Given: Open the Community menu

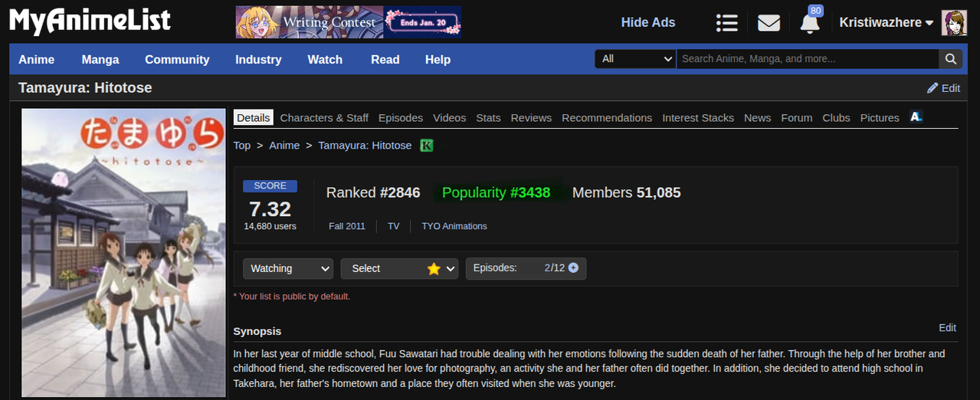Looking at the screenshot, I should tap(177, 60).
